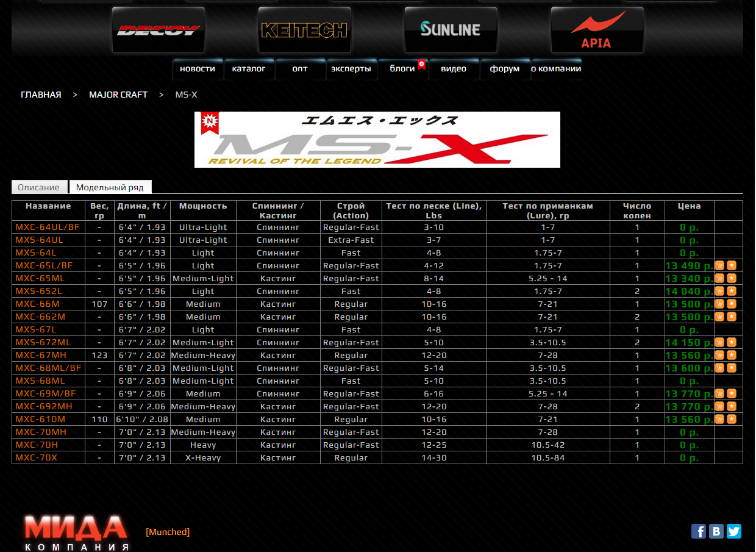
Task: Switch to the Описание tab
Action: point(39,187)
